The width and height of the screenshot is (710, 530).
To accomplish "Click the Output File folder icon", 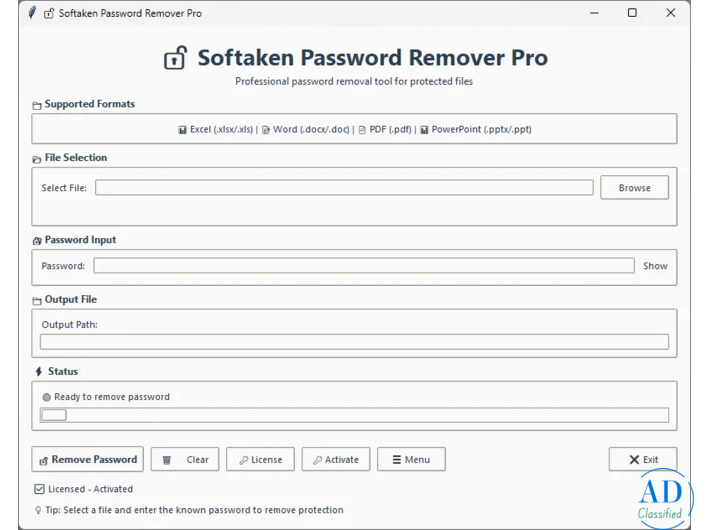I will (37, 301).
